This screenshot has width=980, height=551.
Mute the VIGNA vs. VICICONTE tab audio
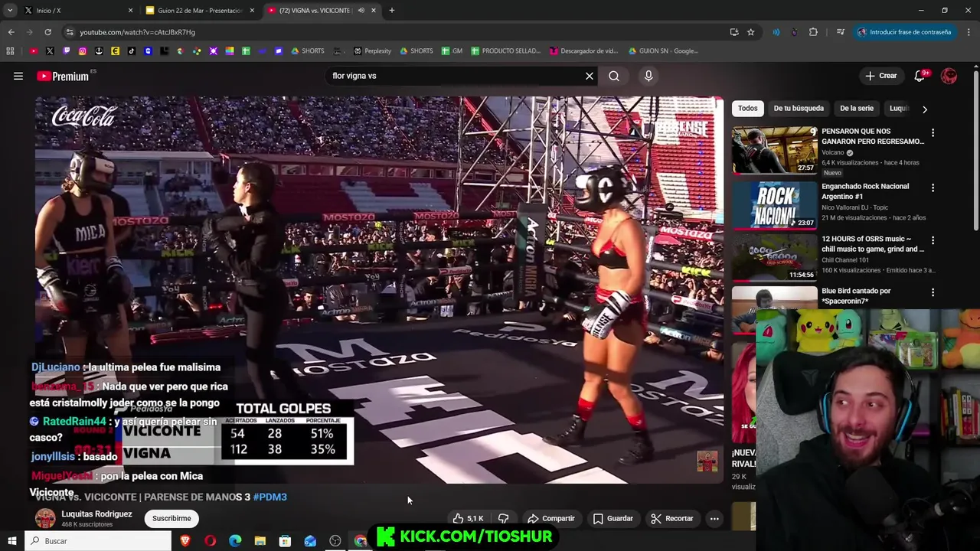[x=361, y=11]
